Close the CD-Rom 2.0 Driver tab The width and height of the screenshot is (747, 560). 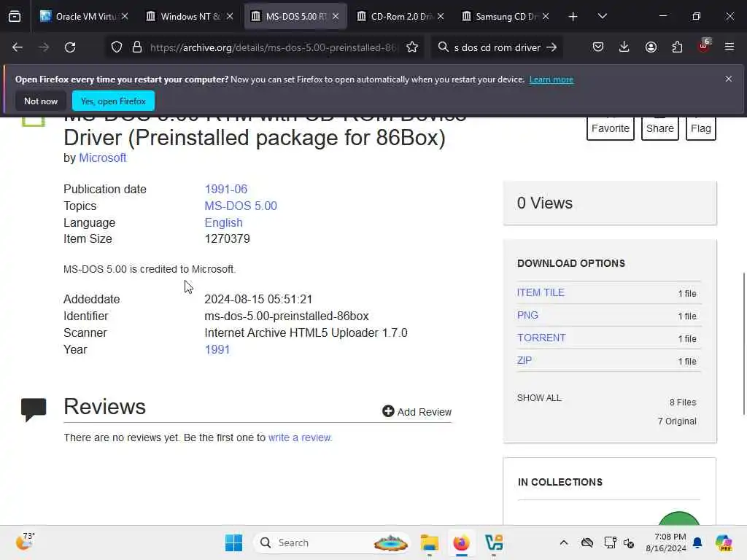tap(441, 16)
